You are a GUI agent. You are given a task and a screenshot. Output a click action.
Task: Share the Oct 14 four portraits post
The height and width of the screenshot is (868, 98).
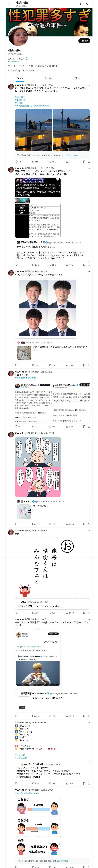89,365
